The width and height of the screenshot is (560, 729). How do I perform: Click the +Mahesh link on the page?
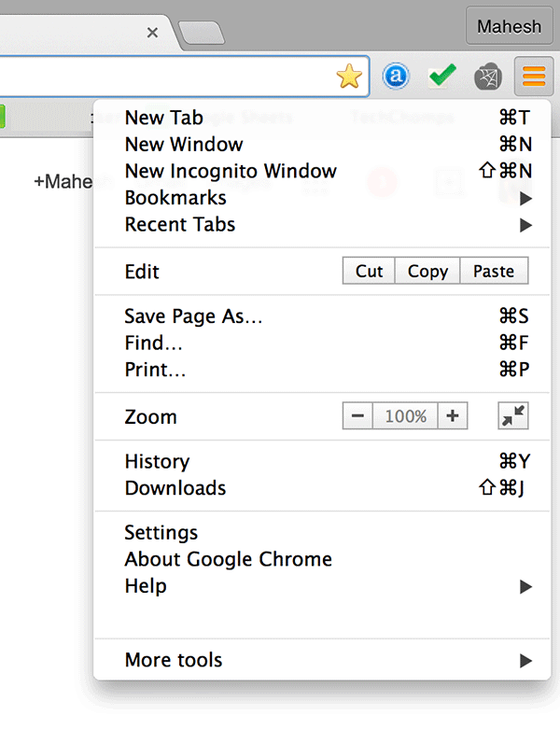[63, 182]
